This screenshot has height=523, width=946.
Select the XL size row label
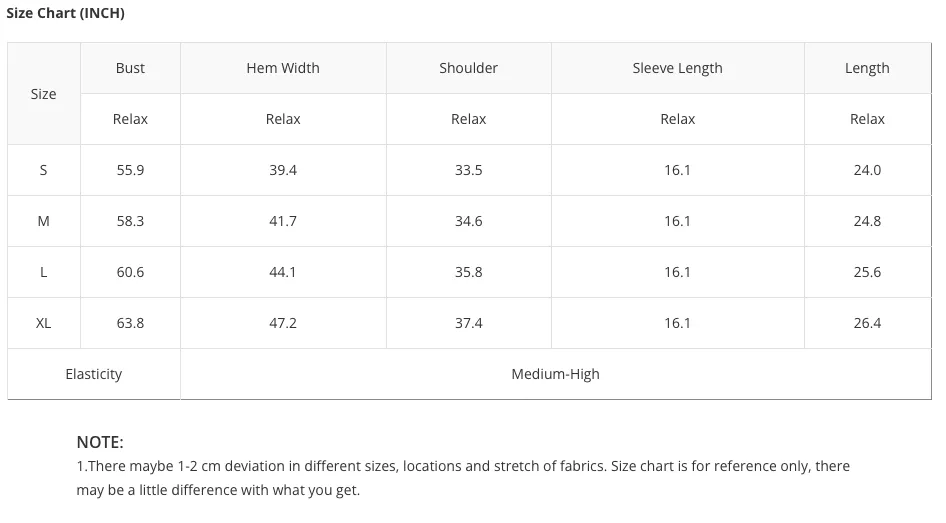[43, 323]
